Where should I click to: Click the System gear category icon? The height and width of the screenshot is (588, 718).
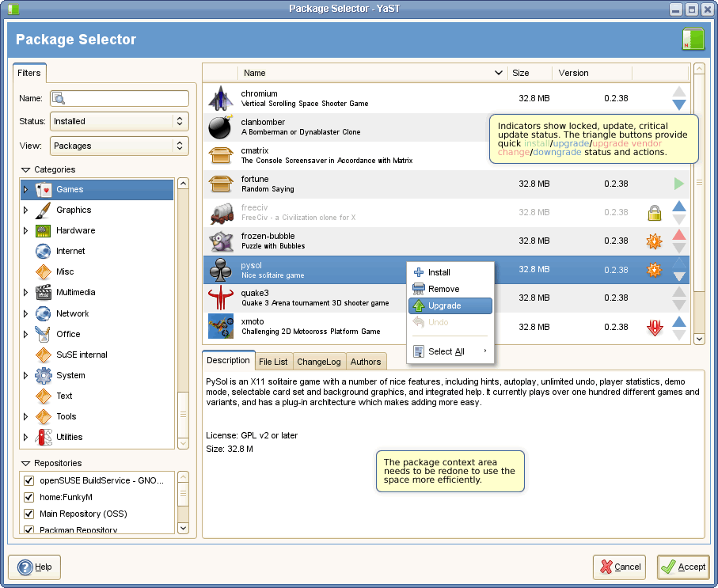(x=43, y=375)
